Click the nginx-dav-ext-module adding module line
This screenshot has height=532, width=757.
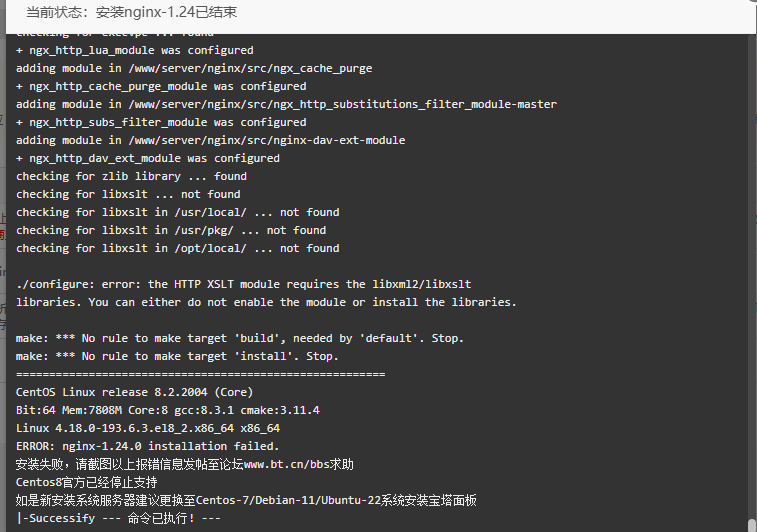pos(210,140)
